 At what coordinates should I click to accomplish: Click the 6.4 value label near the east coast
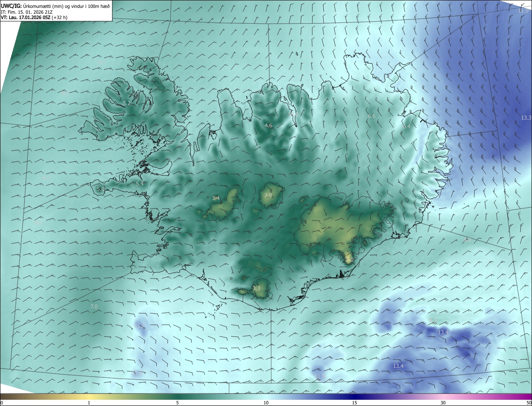406,126
